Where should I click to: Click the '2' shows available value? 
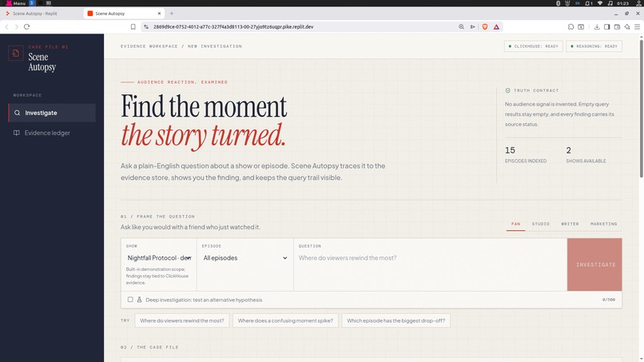tap(568, 150)
